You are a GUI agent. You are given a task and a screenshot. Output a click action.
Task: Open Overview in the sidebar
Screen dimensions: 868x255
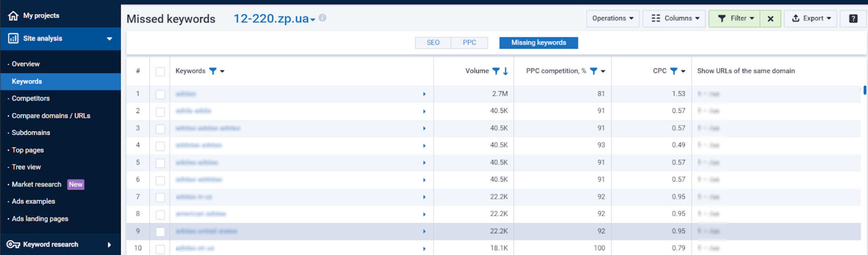[26, 64]
